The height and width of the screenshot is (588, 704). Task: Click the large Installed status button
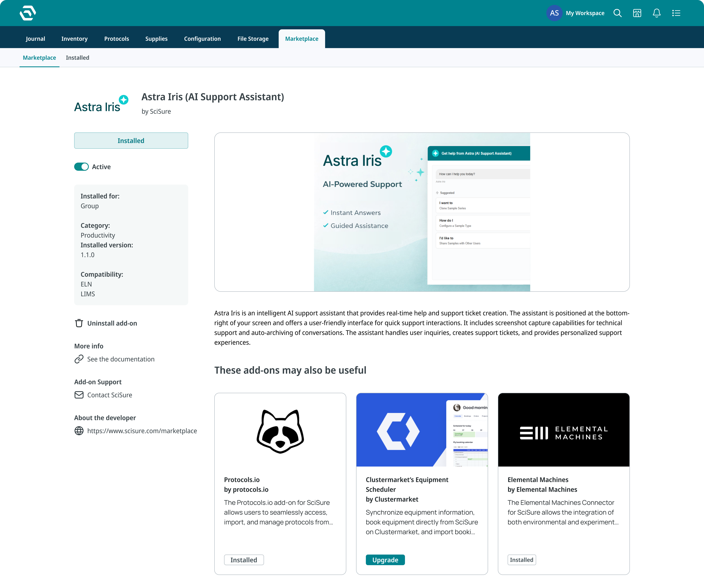[131, 140]
